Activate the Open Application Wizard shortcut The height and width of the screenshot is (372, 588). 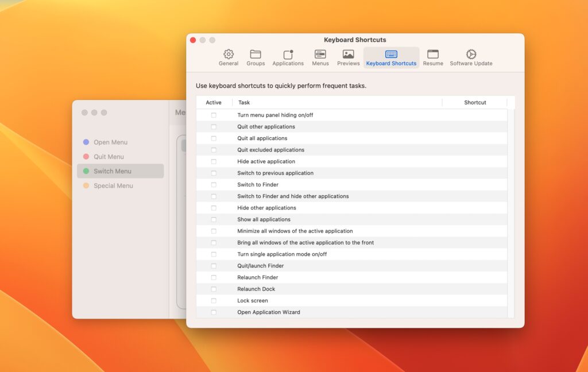214,312
